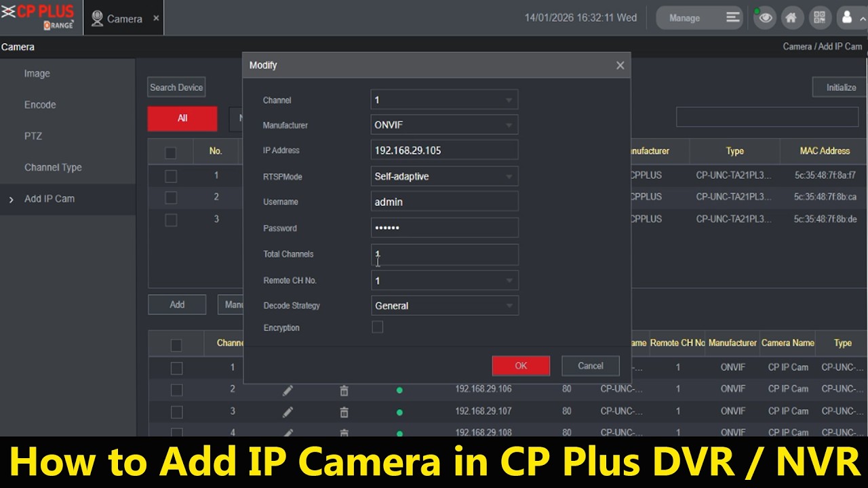The height and width of the screenshot is (488, 868).
Task: Click the Password field
Action: [x=444, y=228]
